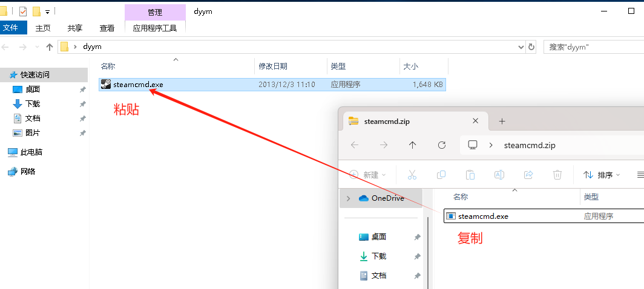This screenshot has width=644, height=289.
Task: Click the Delete trash icon
Action: pyautogui.click(x=557, y=175)
